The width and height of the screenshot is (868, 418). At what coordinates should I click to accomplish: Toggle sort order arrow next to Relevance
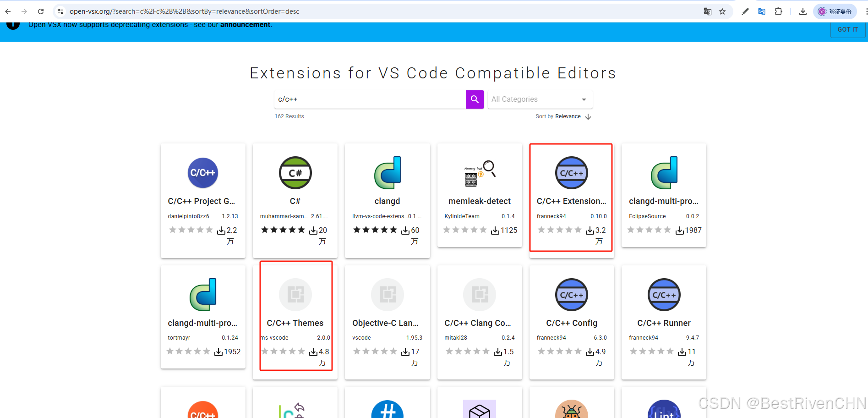pyautogui.click(x=588, y=117)
